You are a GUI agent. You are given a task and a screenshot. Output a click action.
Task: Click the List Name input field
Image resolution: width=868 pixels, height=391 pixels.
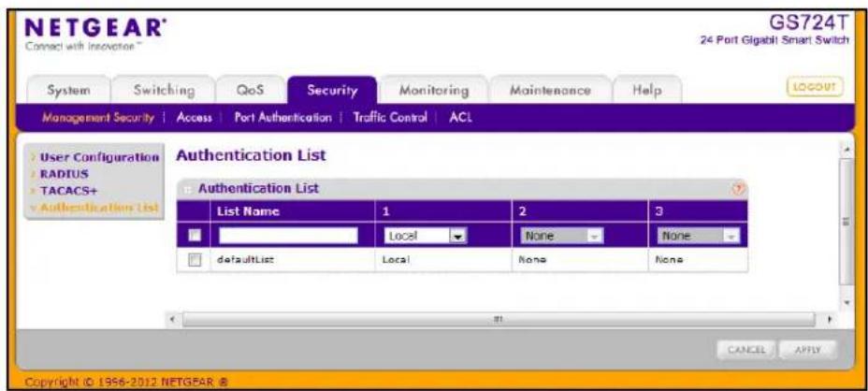(288, 236)
